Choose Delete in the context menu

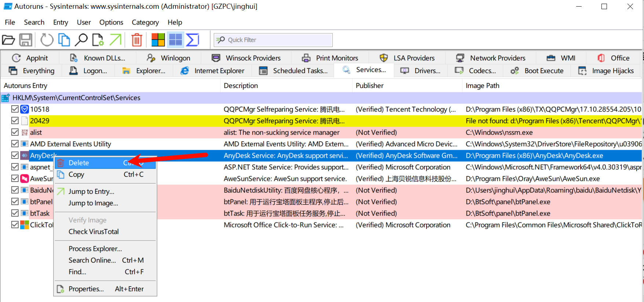(79, 163)
